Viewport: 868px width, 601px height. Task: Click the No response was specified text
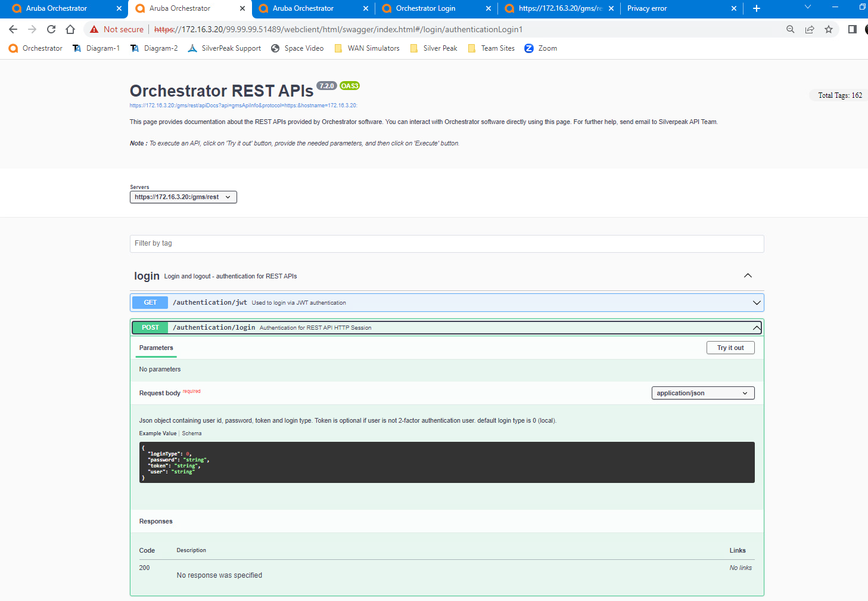coord(219,575)
